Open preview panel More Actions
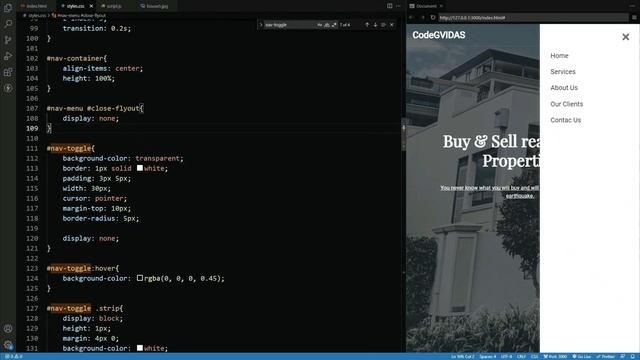This screenshot has width=640, height=360. click(633, 6)
